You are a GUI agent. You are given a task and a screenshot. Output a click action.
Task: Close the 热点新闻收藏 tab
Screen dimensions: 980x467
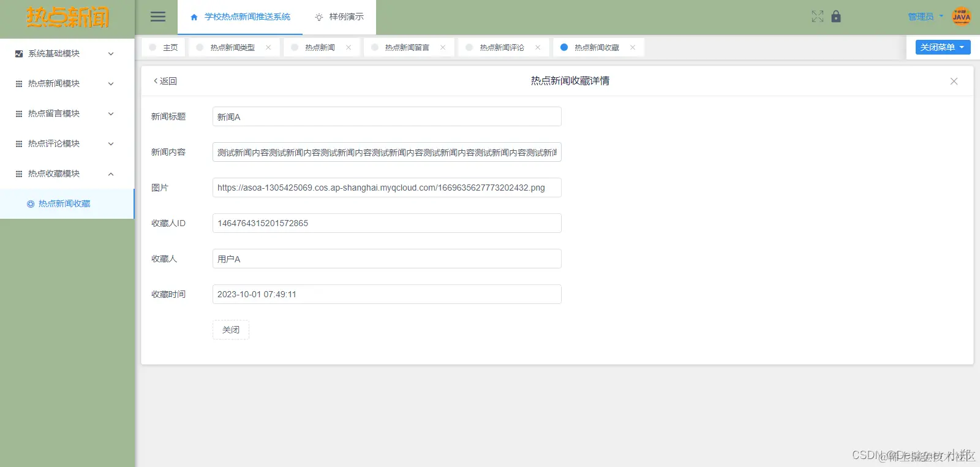click(633, 47)
